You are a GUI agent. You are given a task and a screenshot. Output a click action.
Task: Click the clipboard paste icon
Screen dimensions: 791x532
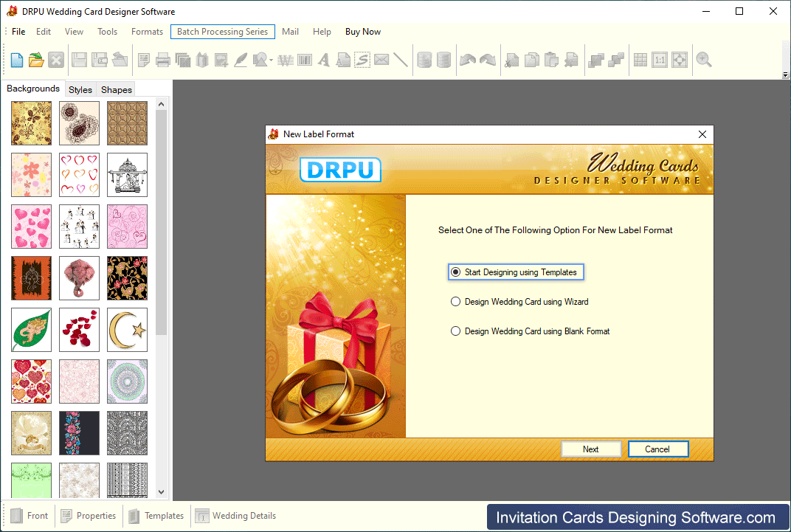551,60
